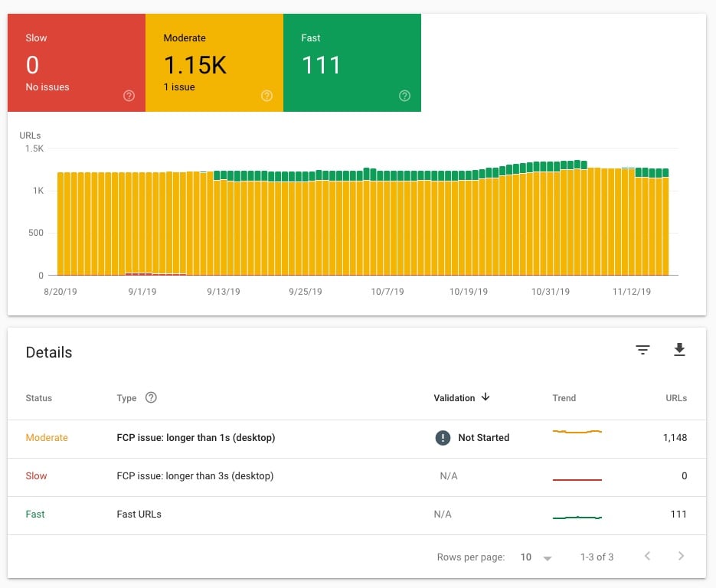Click the Moderate trend sparkline
This screenshot has width=716, height=588.
(577, 431)
